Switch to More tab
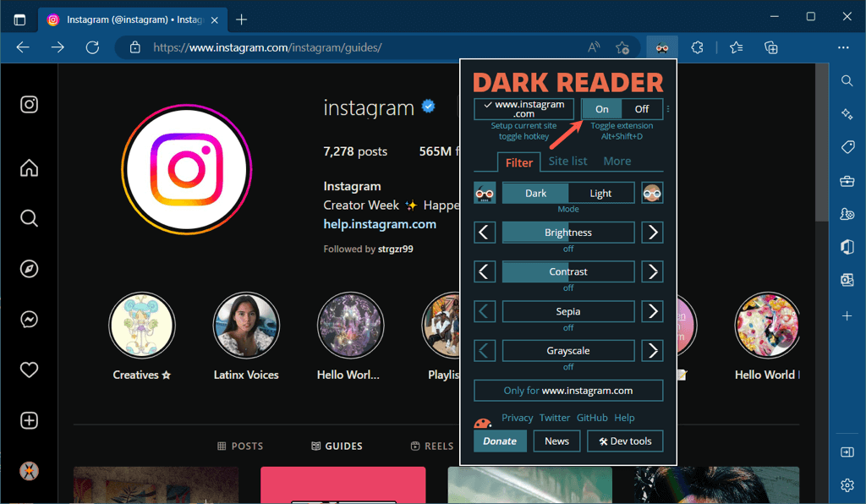This screenshot has height=504, width=866. (x=617, y=162)
